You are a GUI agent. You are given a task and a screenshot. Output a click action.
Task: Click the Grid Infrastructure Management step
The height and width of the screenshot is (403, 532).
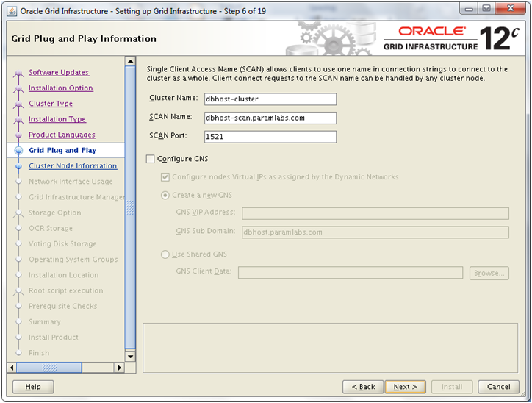(76, 197)
